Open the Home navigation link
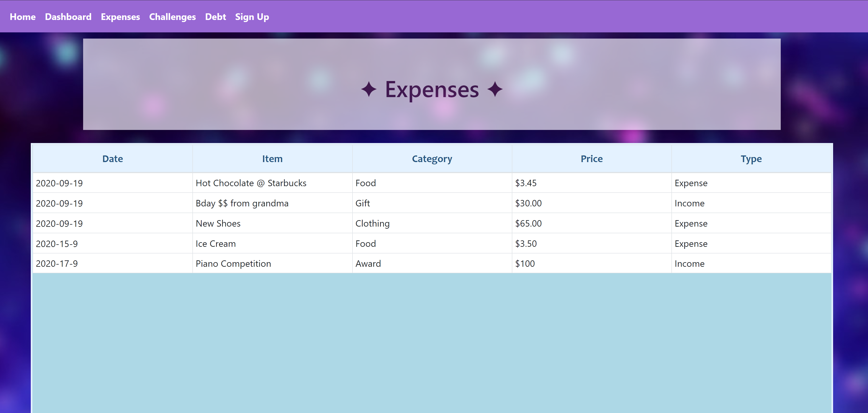Viewport: 868px width, 413px height. pos(23,17)
